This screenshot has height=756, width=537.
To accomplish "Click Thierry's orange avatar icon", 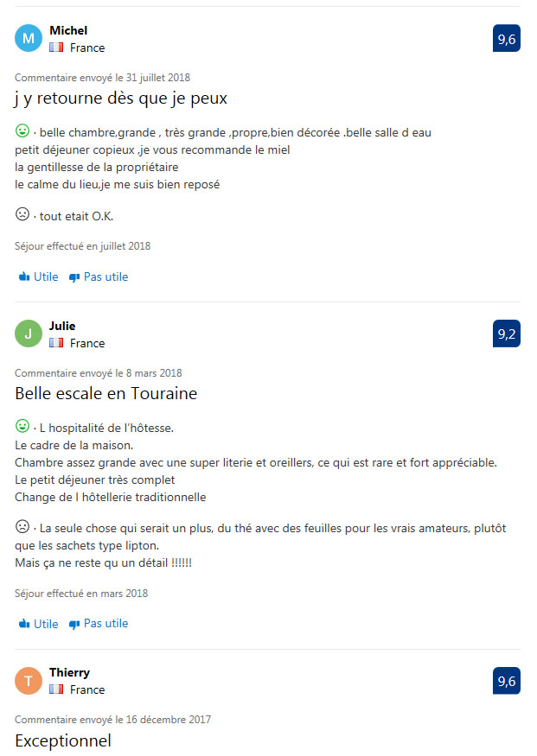I will [29, 681].
